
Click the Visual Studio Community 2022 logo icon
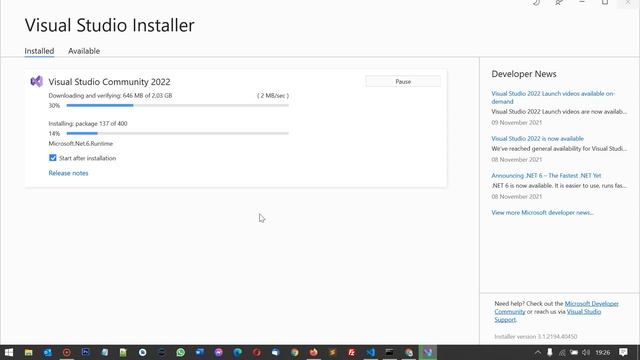37,82
